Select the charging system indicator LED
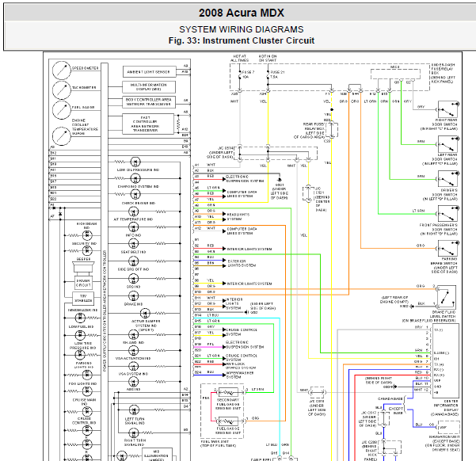The width and height of the screenshot is (476, 461). coord(135,178)
